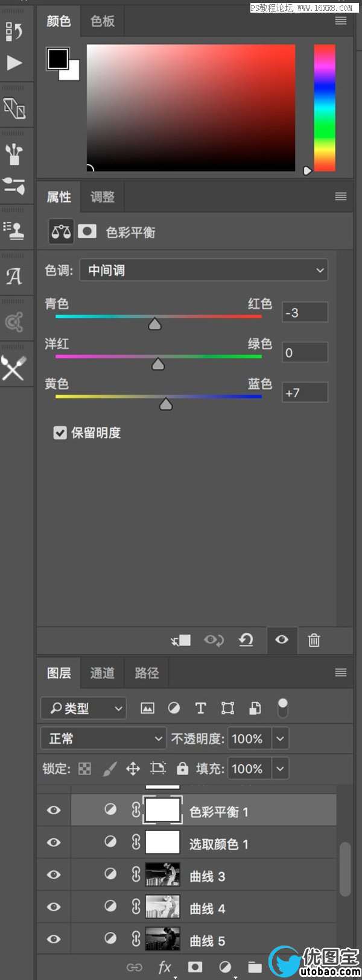Switch to the 色板 tab

click(103, 21)
